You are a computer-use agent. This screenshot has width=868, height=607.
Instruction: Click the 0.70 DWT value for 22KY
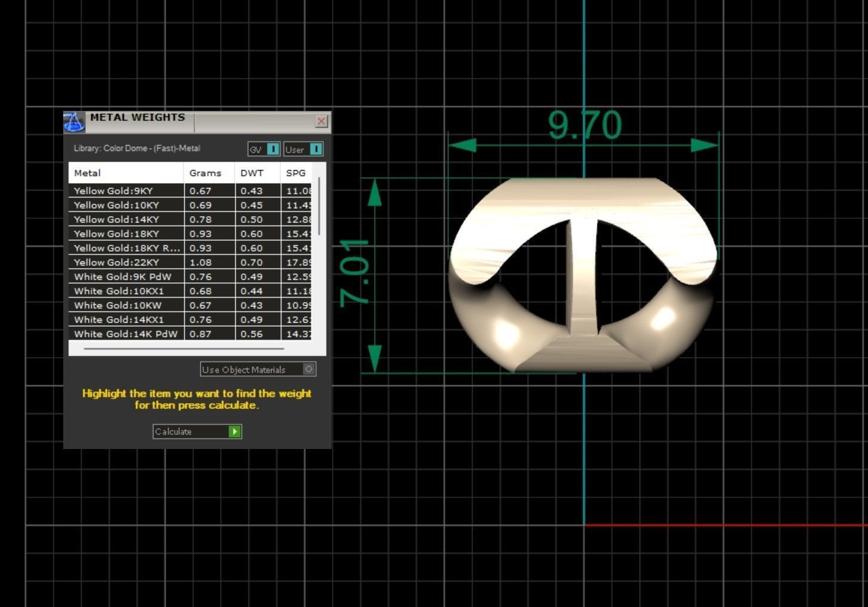point(251,262)
